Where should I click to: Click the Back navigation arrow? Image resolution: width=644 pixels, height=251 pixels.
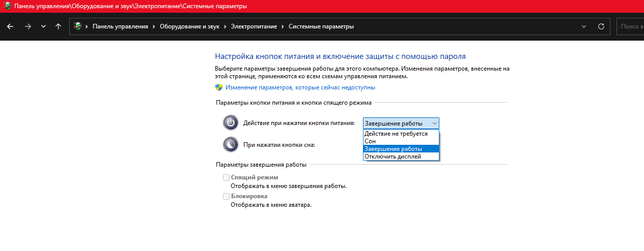tap(10, 26)
